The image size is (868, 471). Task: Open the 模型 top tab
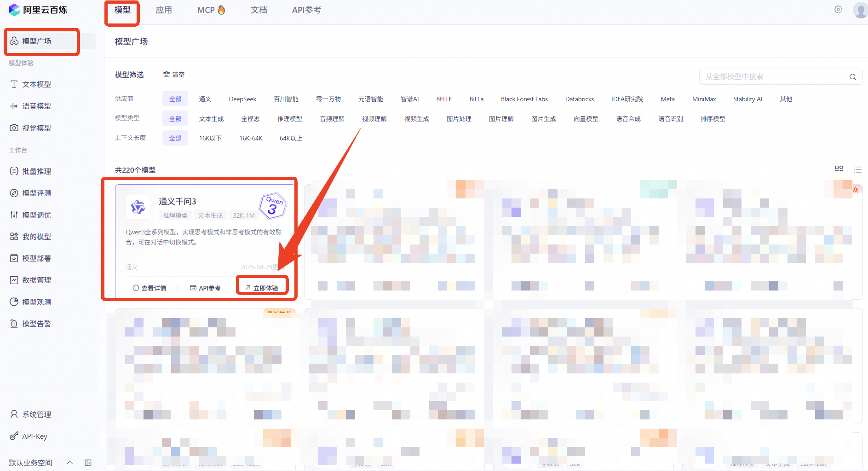coord(122,10)
